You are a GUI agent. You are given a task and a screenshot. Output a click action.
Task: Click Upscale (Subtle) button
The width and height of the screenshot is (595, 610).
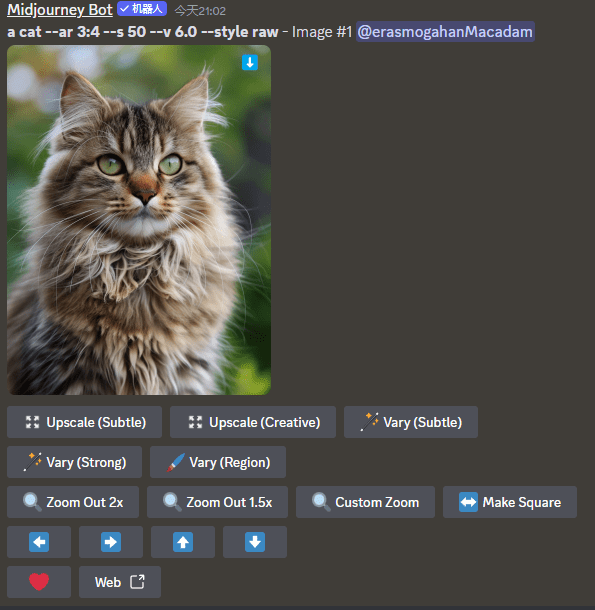click(x=84, y=422)
